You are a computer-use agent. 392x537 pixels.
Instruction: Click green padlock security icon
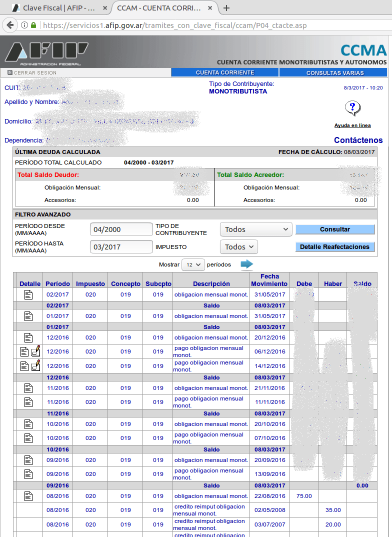pyautogui.click(x=33, y=25)
